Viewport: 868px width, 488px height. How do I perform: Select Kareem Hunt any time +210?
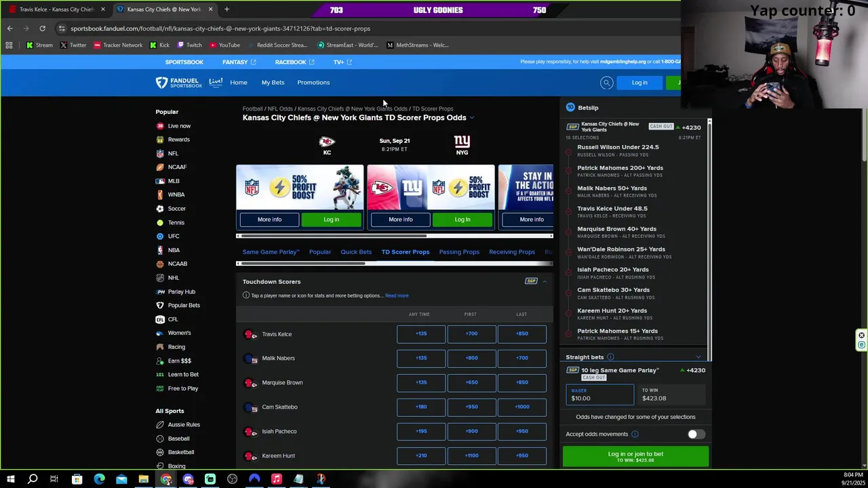[x=421, y=456]
